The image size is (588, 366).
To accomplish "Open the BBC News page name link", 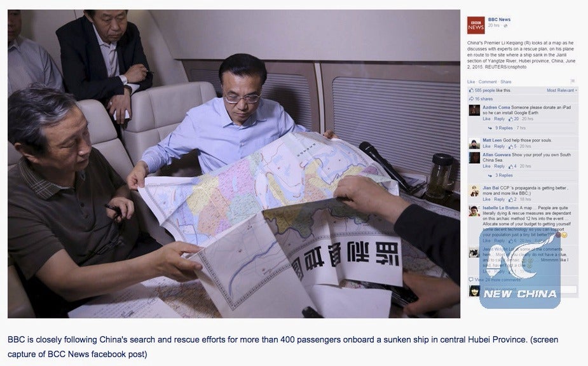I will pyautogui.click(x=499, y=20).
